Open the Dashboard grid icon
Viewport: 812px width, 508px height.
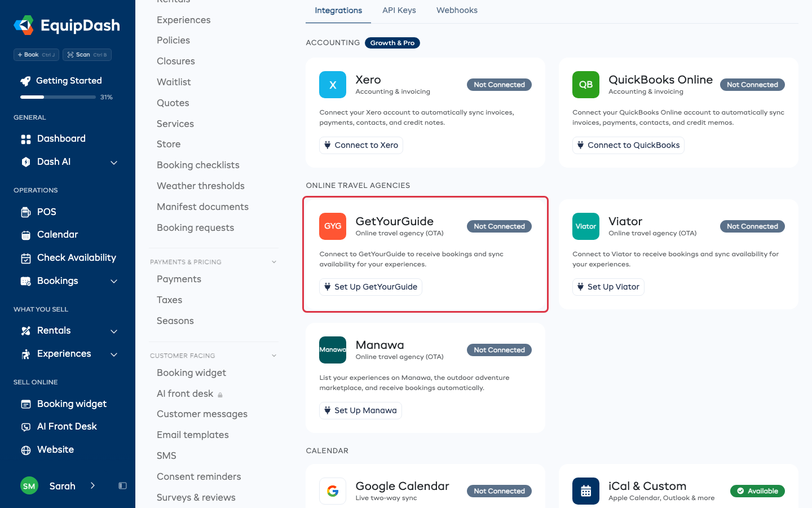click(26, 139)
